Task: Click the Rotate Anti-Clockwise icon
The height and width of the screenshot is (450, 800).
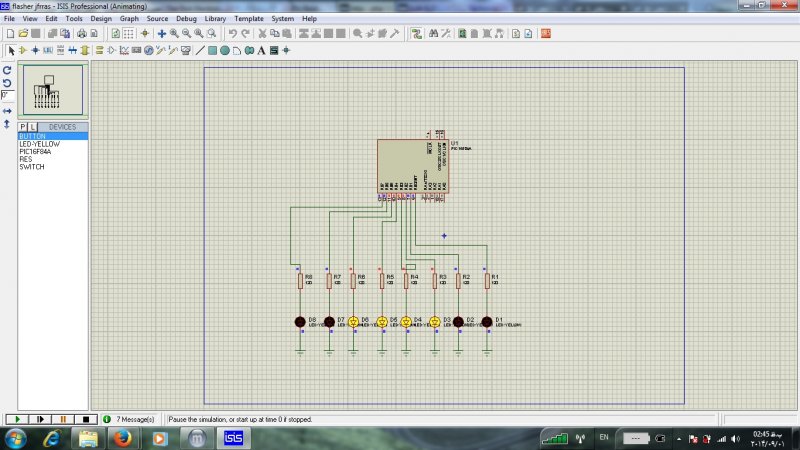Action: [7, 83]
